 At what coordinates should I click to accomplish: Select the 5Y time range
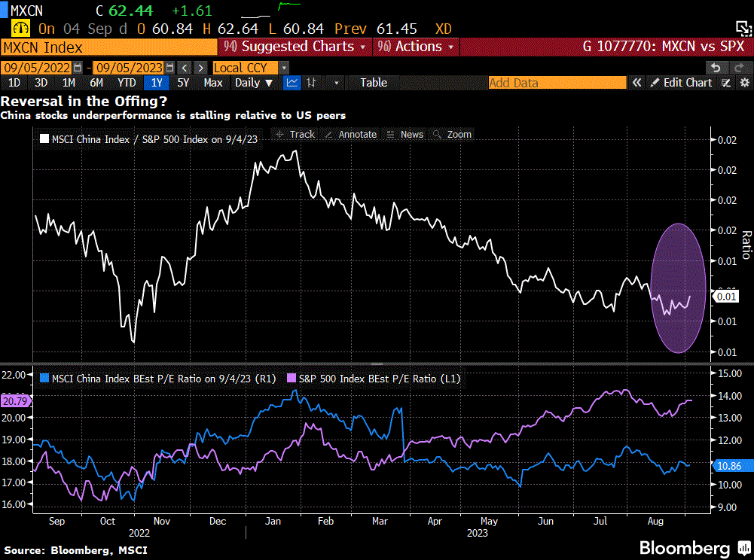[183, 83]
